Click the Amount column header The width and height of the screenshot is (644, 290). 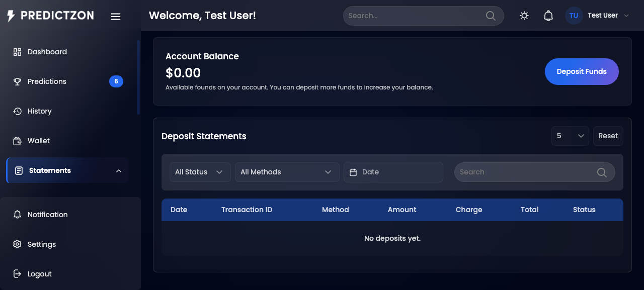point(402,210)
